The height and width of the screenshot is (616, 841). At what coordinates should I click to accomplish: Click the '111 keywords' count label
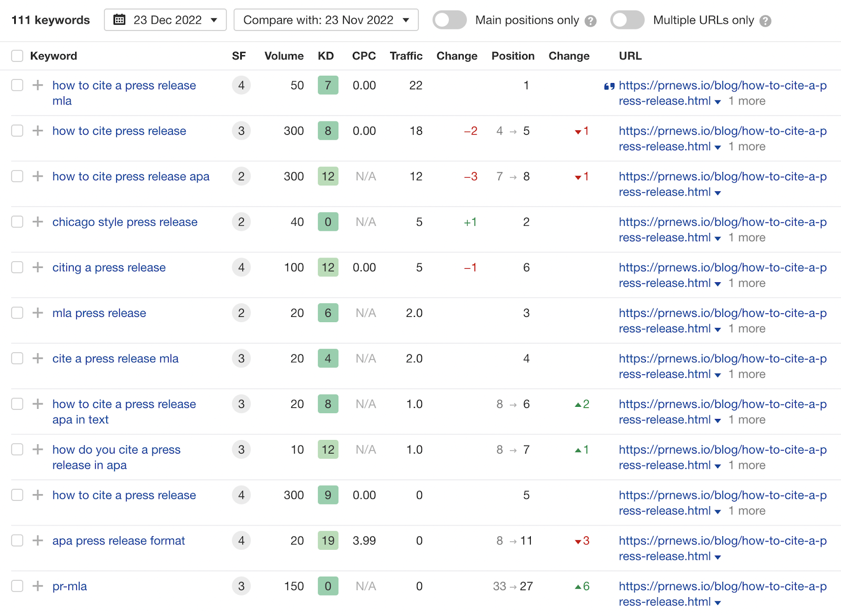50,20
